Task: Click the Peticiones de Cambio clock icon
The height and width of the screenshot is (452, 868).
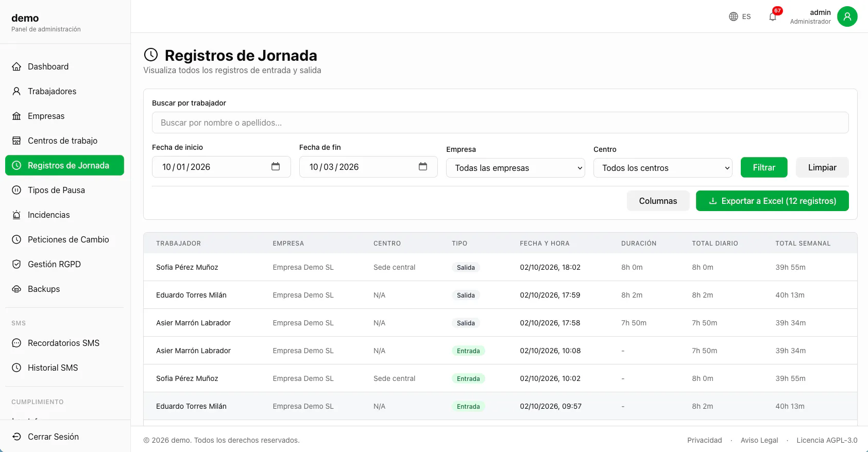Action: (x=16, y=239)
